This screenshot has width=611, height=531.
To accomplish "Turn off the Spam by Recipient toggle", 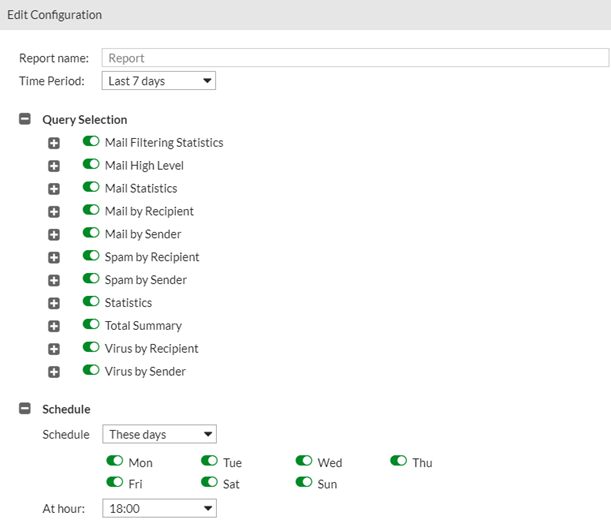I will coord(91,256).
